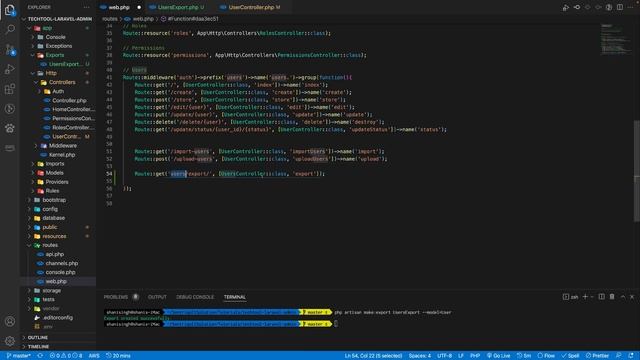Expand the Console folder
Viewport: 640px width, 360px height.
pyautogui.click(x=59, y=37)
